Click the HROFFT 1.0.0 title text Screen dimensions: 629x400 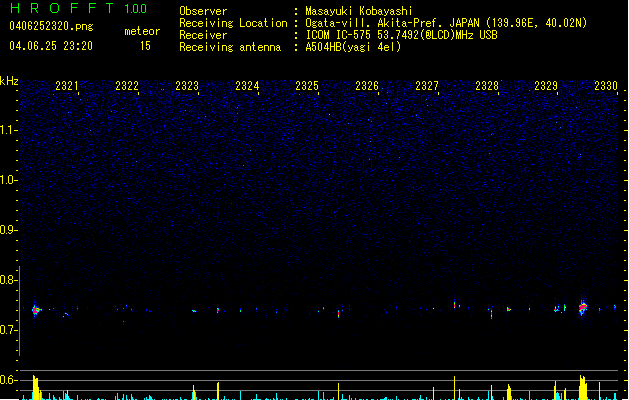78,8
